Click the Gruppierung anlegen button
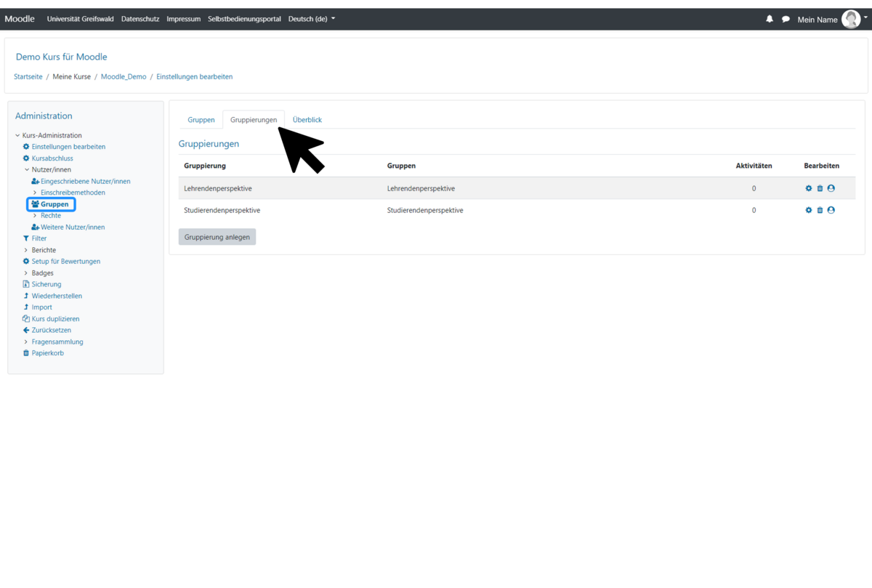Image resolution: width=872 pixels, height=588 pixels. (217, 237)
